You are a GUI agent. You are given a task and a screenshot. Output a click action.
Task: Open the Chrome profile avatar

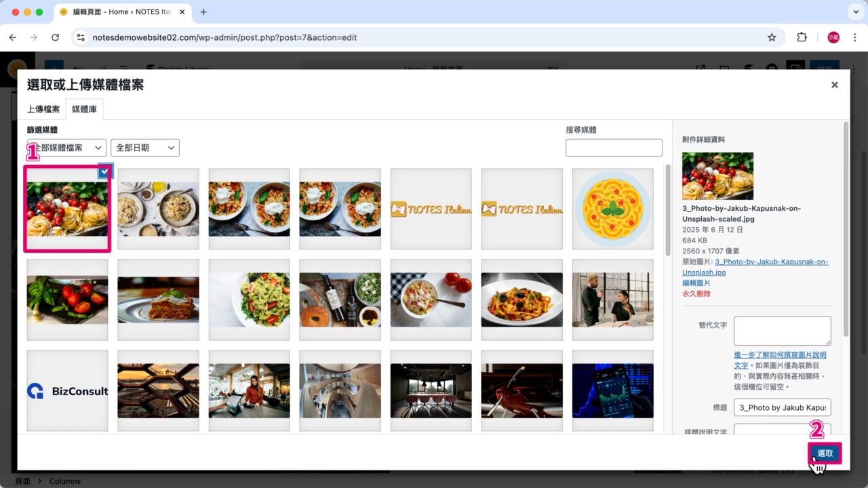833,37
